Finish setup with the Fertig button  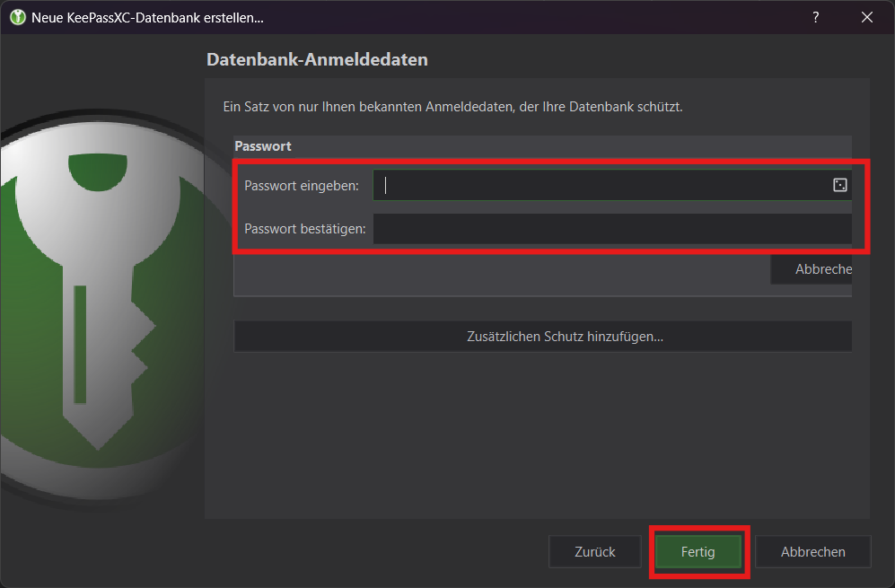[698, 552]
